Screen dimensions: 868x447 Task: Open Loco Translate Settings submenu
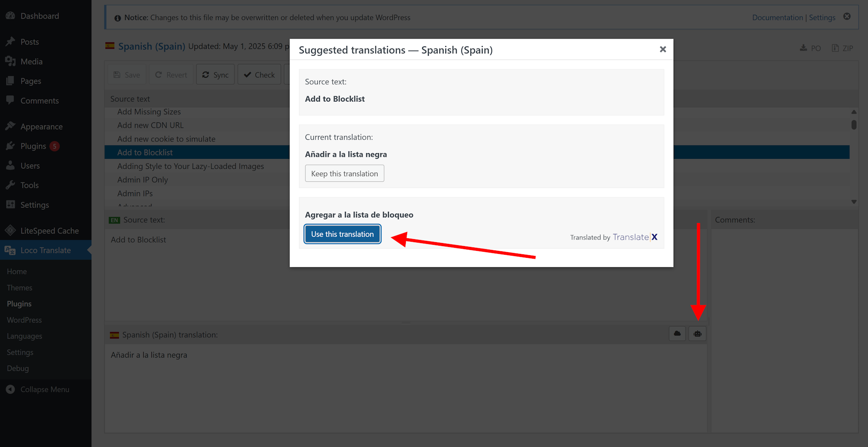point(20,352)
